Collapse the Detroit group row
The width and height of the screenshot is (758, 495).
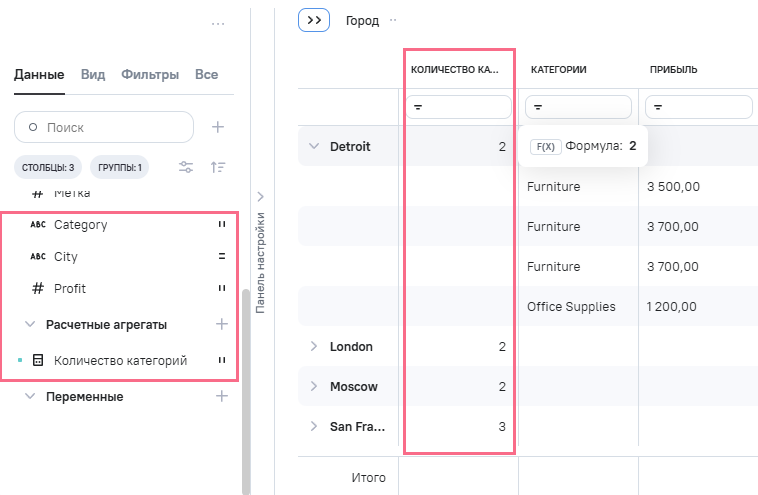pyautogui.click(x=313, y=146)
